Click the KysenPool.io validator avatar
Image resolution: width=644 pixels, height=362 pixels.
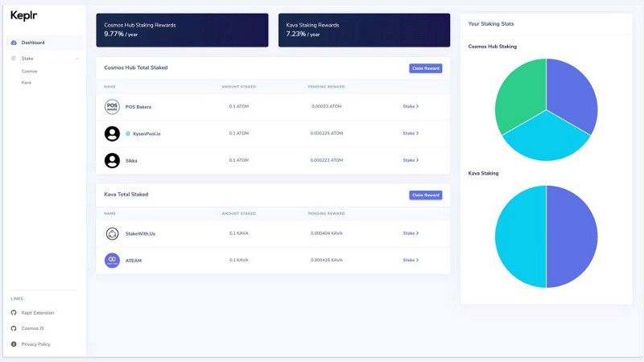(x=112, y=134)
